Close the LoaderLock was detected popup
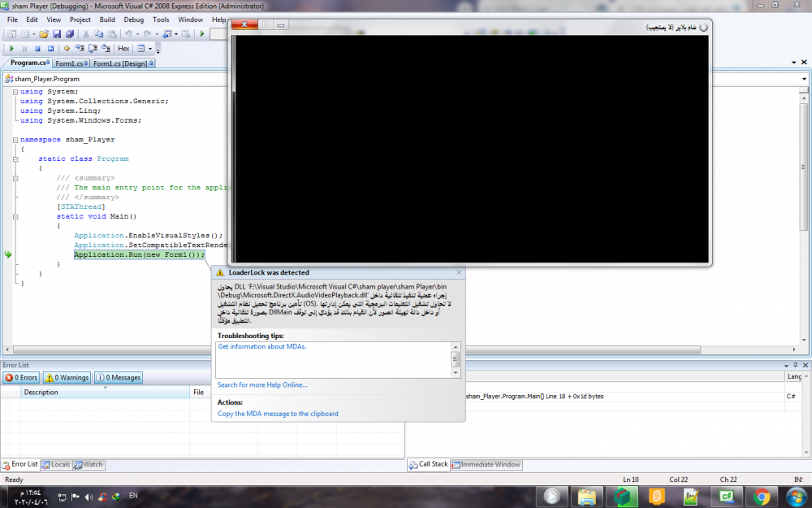Viewport: 812px width, 508px height. coord(459,272)
